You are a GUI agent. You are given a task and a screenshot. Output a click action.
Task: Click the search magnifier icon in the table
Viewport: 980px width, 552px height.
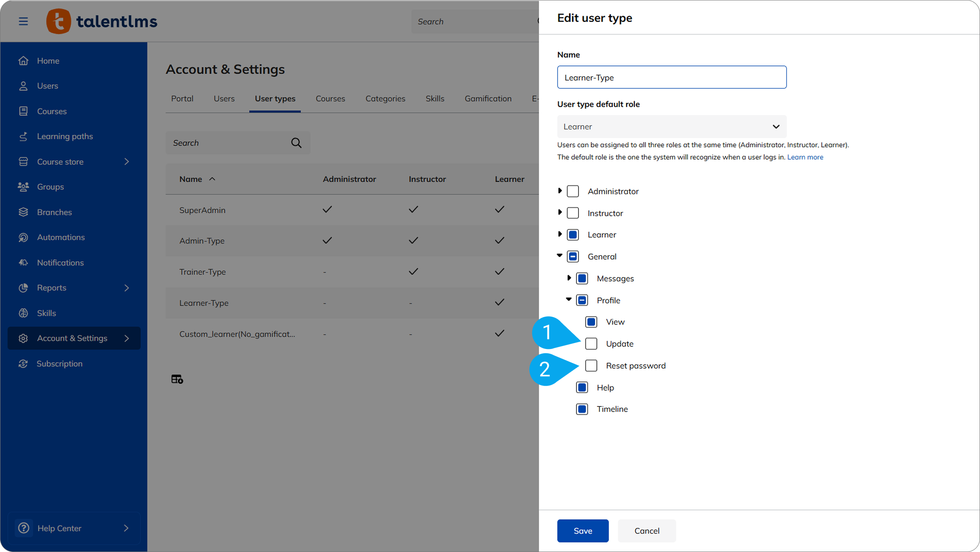pos(296,143)
